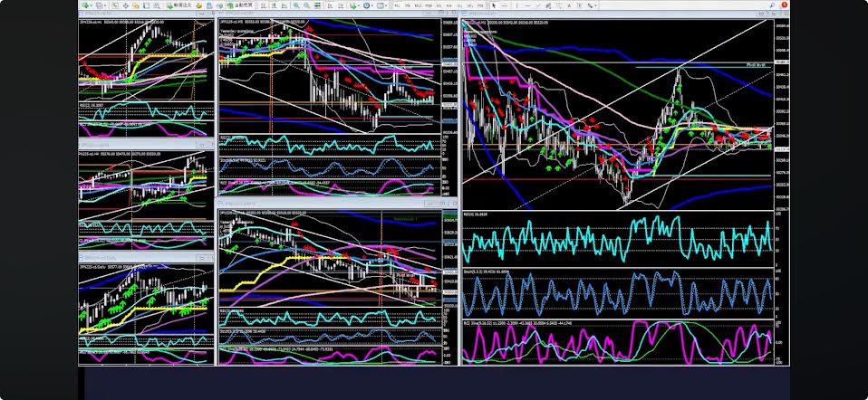This screenshot has width=868, height=400.
Task: Open the Navigator panel icon
Action: pos(136,5)
